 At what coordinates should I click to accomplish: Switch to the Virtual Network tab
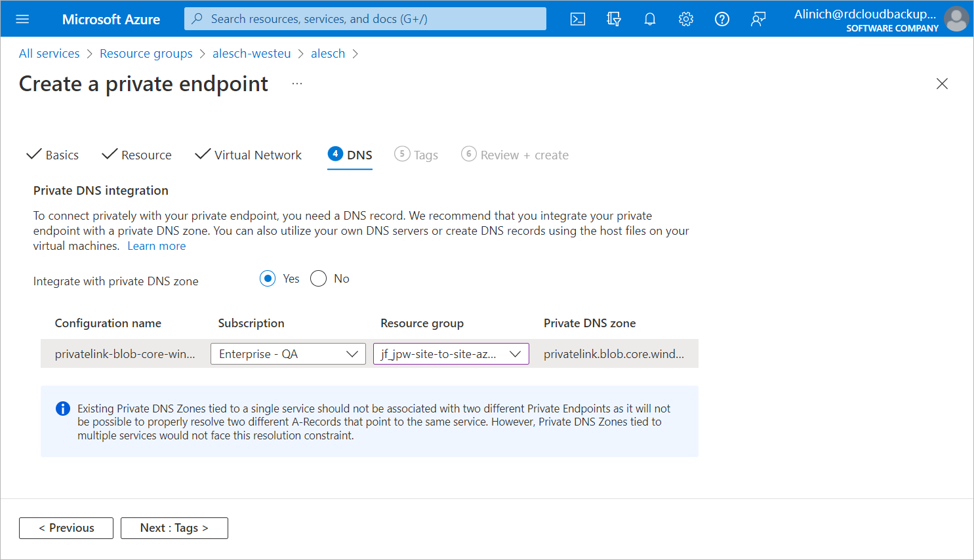click(x=249, y=155)
